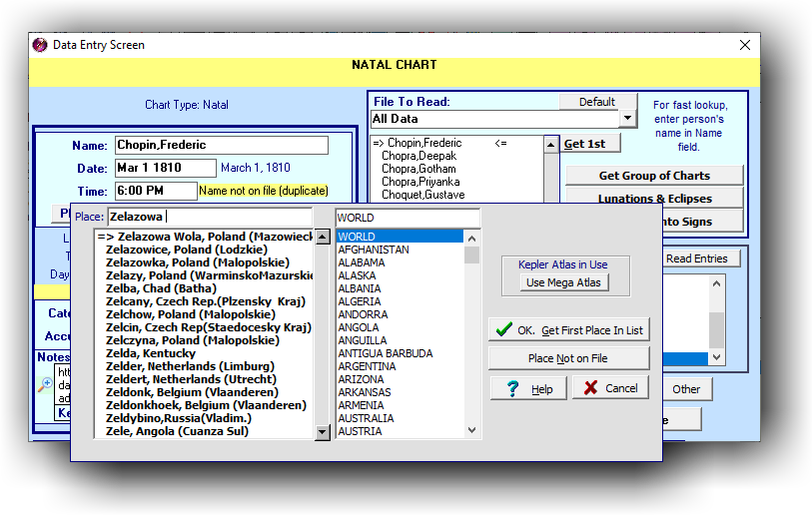Choose Zelda, Kentucky in the place list
The image size is (812, 515).
tap(151, 353)
